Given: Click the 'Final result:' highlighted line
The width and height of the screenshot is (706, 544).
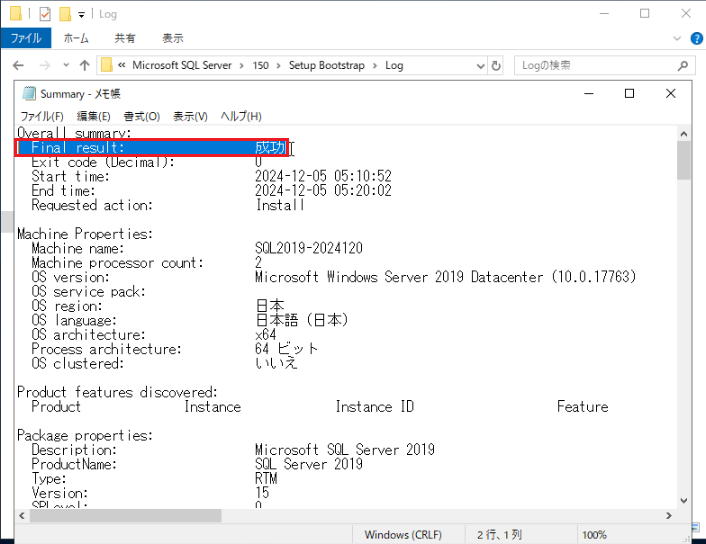Looking at the screenshot, I should click(x=152, y=148).
